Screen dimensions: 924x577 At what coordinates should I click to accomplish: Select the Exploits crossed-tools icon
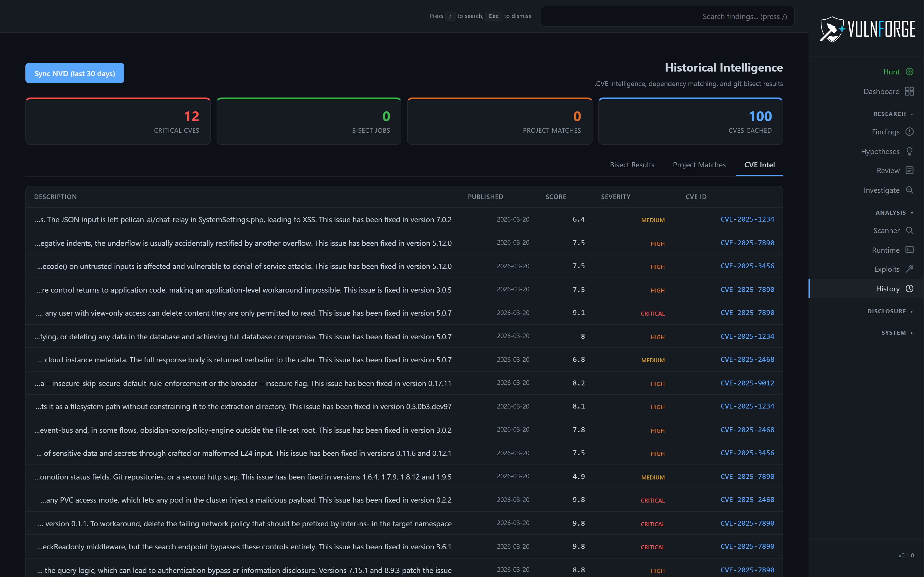(910, 269)
